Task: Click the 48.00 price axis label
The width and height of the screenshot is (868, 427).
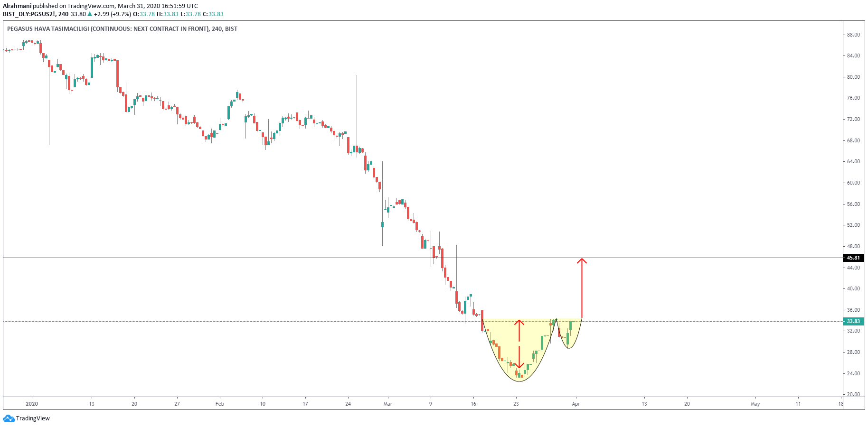Action: tap(853, 246)
